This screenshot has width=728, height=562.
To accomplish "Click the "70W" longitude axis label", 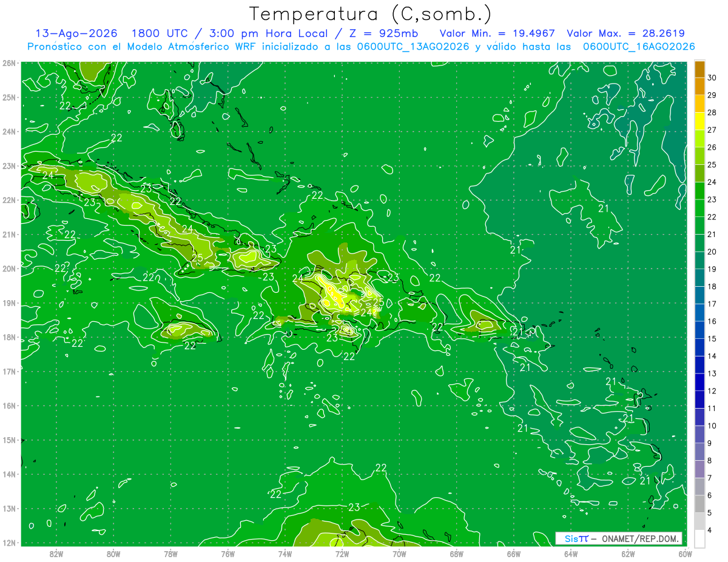I will [x=399, y=553].
